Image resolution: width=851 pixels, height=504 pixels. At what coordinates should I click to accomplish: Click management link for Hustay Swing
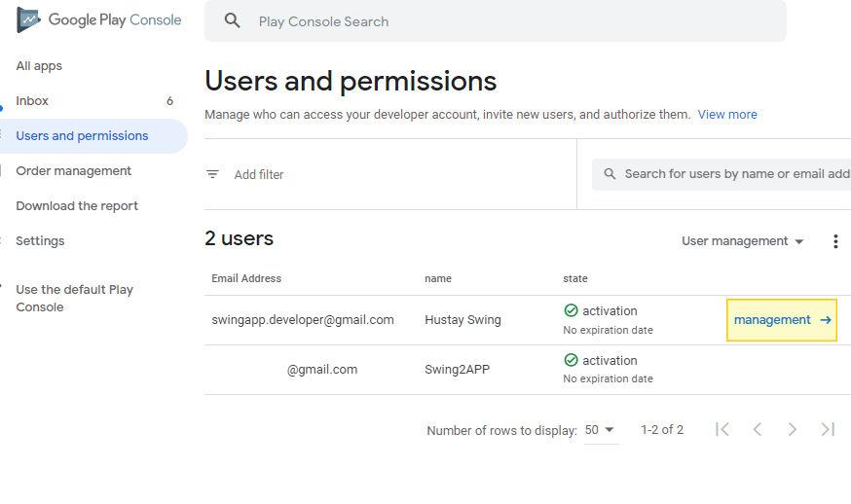[x=781, y=320]
